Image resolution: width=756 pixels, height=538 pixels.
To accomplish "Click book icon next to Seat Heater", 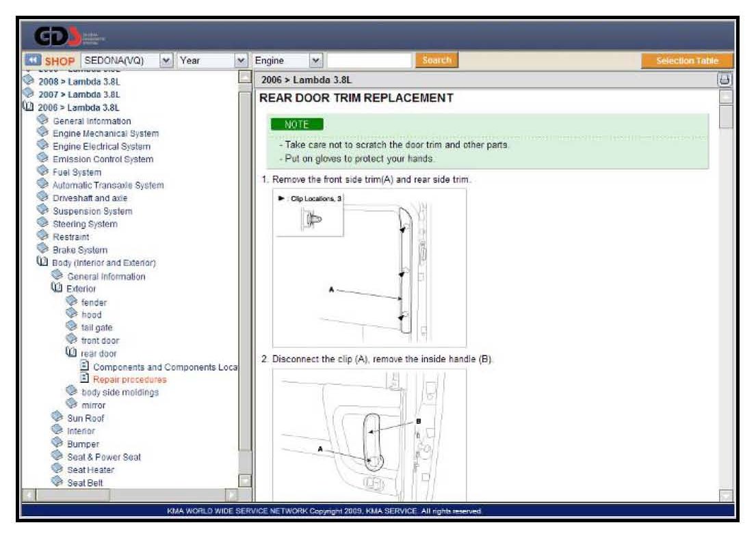I will [57, 470].
